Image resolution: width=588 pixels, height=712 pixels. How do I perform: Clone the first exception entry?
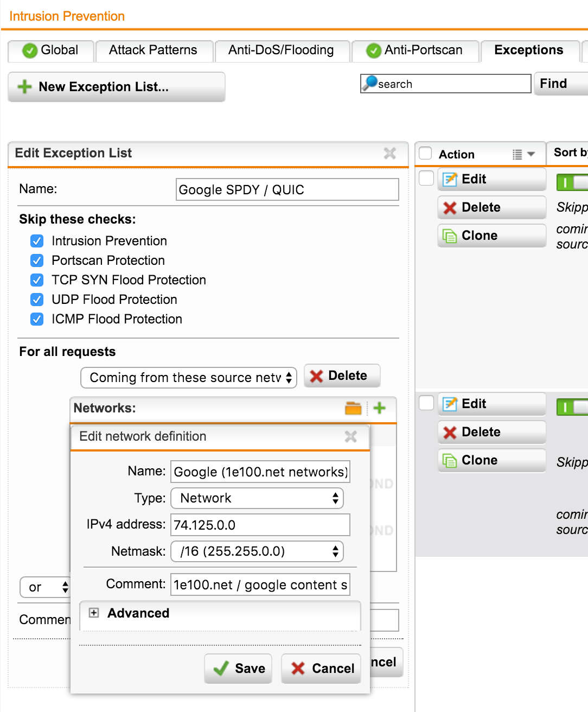(x=491, y=236)
